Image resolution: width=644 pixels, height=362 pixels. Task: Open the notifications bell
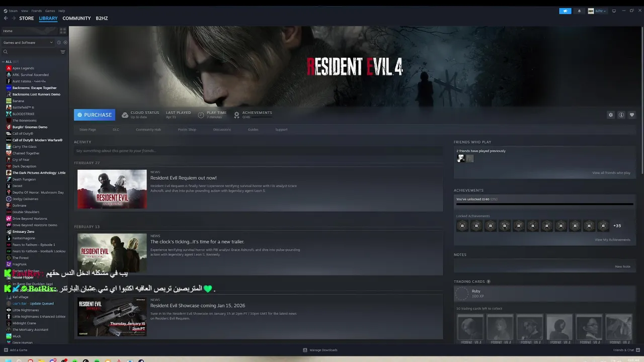579,11
